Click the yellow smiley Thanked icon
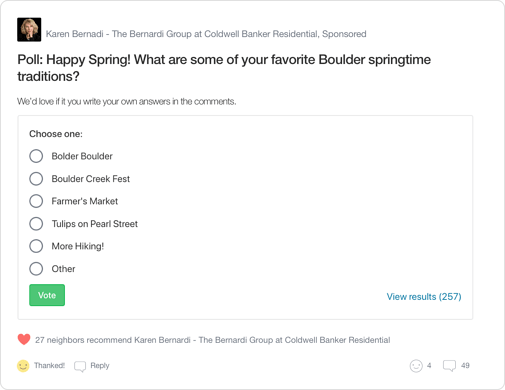 (23, 366)
